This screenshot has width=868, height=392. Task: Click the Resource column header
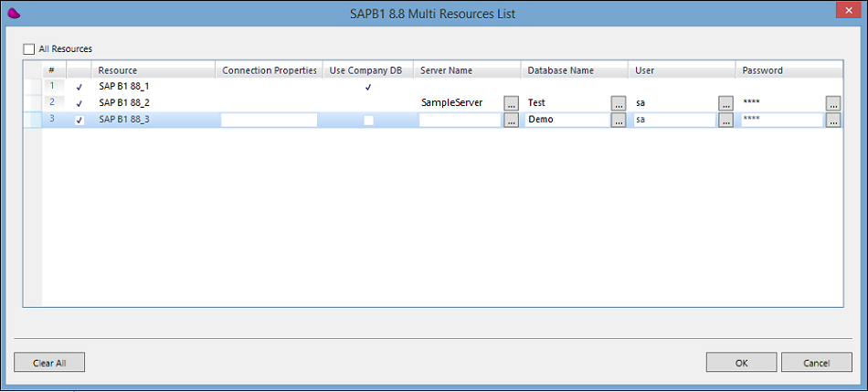tap(154, 70)
